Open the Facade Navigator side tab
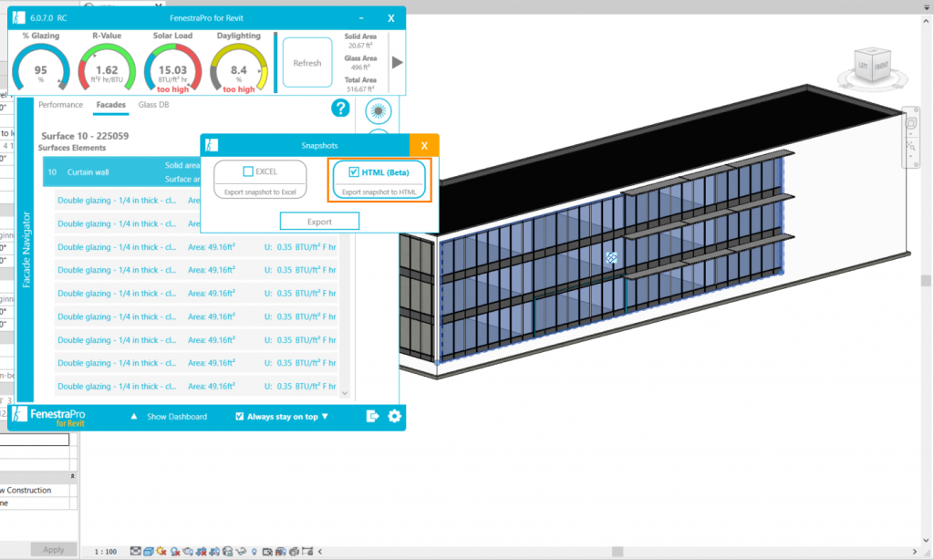This screenshot has height=560, width=934. tap(26, 250)
